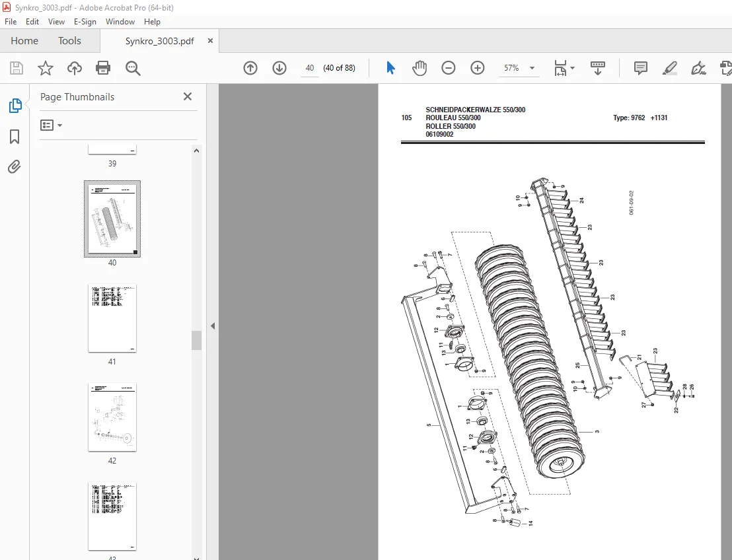Activate the Hand pan tool
This screenshot has height=560, width=732.
pyautogui.click(x=420, y=68)
